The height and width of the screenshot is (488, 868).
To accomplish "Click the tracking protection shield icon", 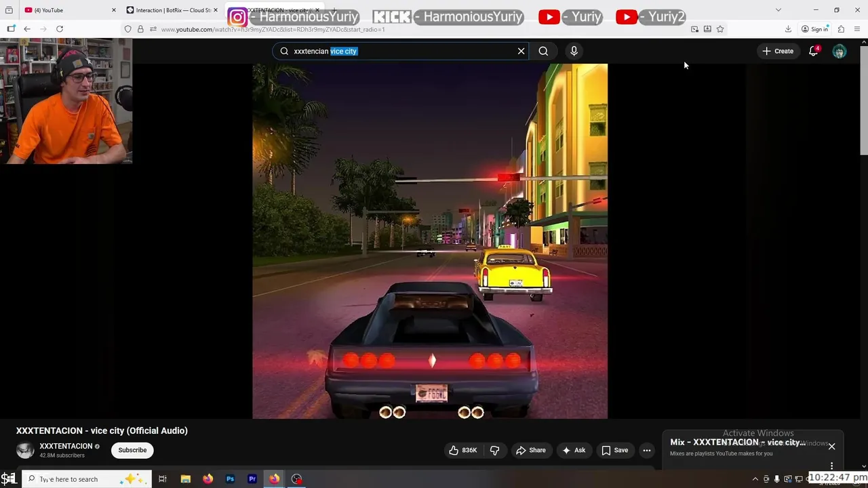I will pos(127,29).
